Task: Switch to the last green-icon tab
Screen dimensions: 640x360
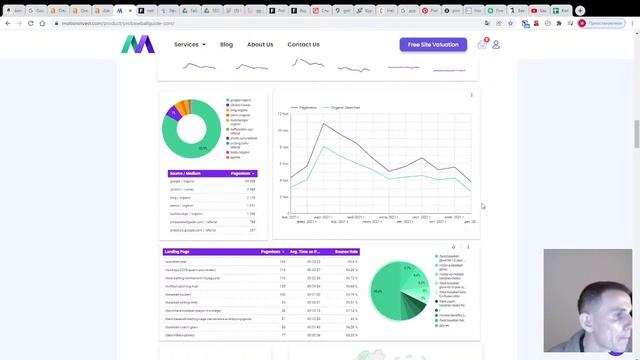Action: [561, 11]
